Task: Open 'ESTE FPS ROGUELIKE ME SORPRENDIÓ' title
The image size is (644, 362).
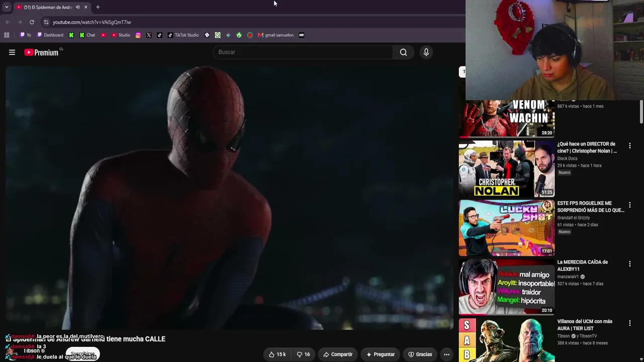Action: point(591,207)
